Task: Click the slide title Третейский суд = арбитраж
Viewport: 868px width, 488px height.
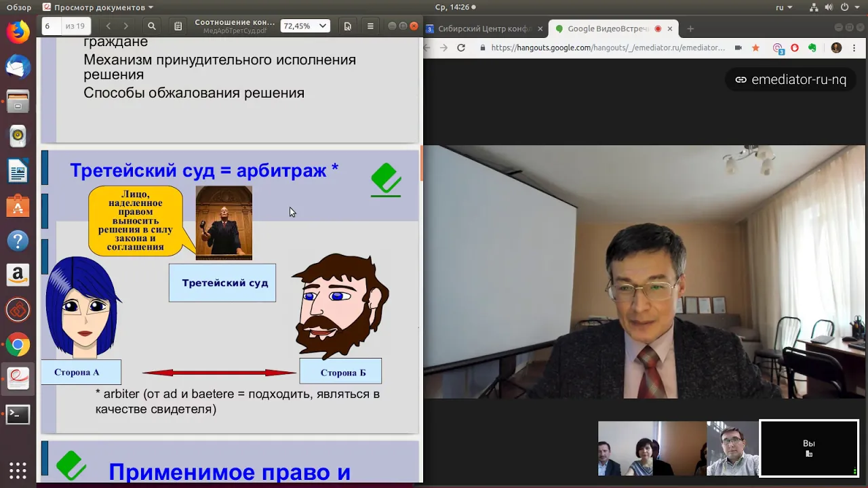Action: pyautogui.click(x=204, y=170)
